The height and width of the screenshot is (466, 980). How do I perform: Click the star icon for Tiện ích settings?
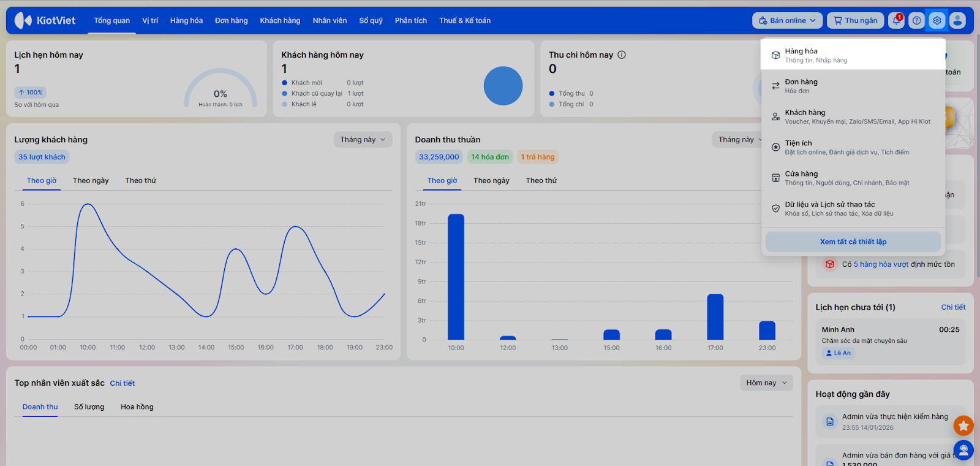coord(775,147)
